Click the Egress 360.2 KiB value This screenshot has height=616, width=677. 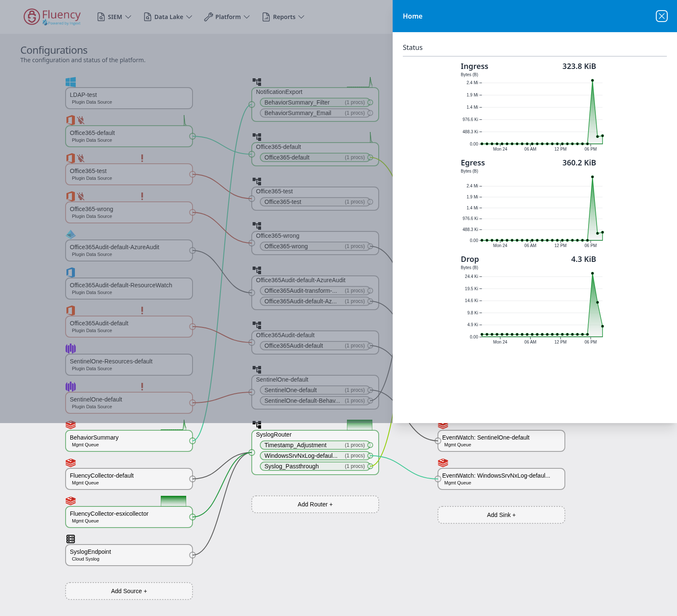(579, 163)
